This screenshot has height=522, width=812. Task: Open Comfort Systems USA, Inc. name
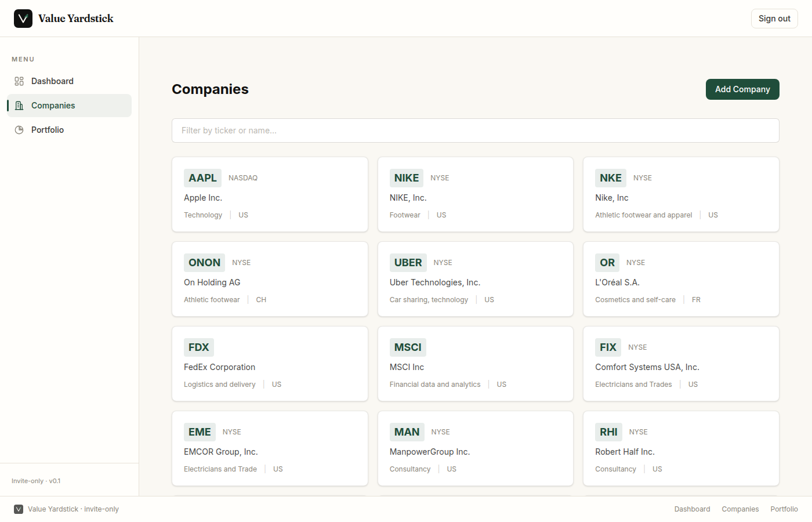647,367
